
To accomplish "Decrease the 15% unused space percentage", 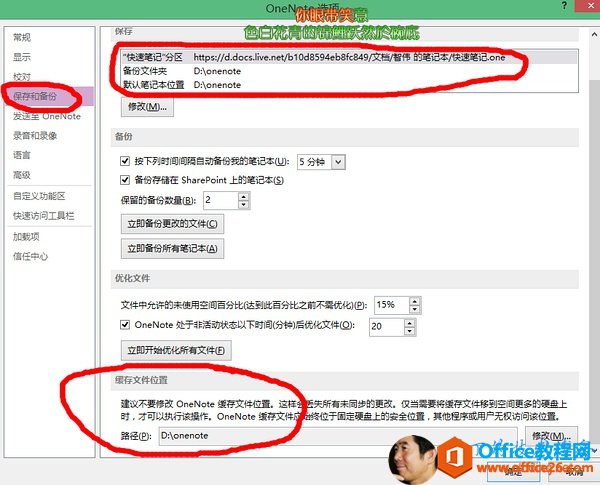I will [415, 310].
